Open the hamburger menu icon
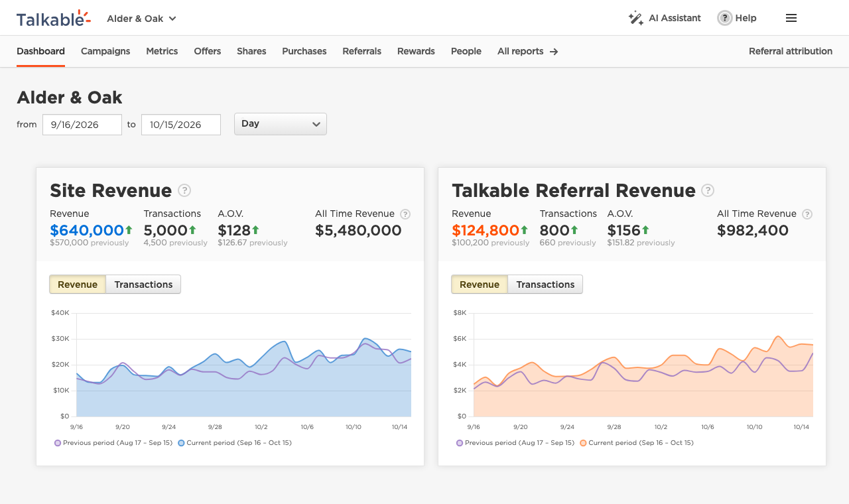849x504 pixels. pos(791,19)
